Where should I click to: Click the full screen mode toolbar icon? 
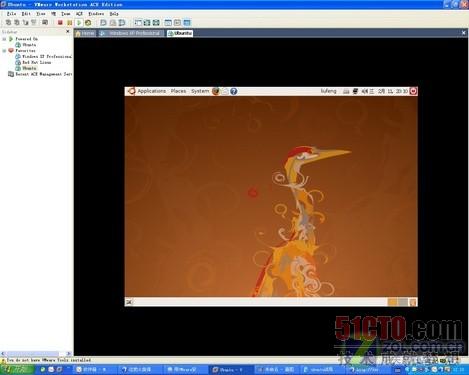coord(147,23)
